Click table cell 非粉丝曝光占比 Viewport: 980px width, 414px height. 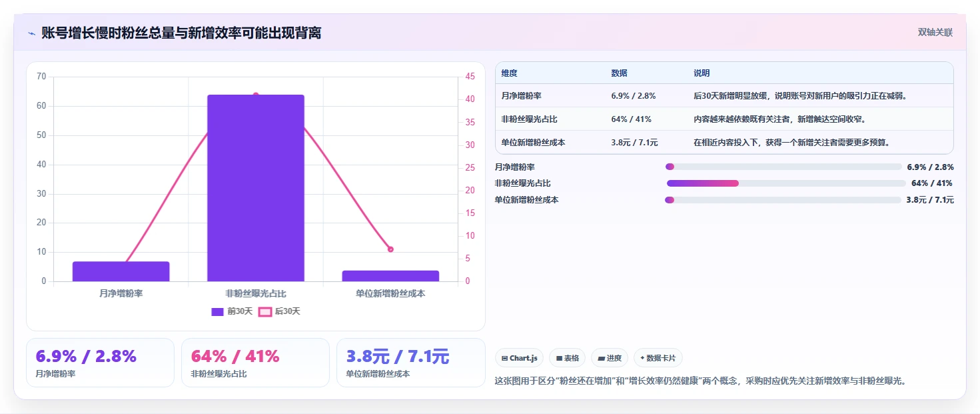coord(529,119)
